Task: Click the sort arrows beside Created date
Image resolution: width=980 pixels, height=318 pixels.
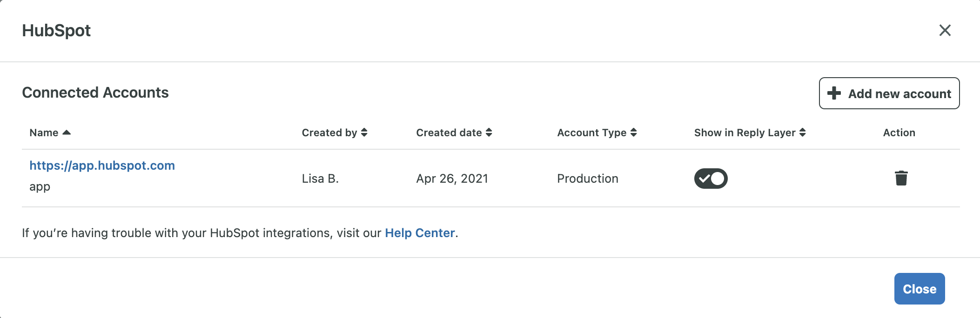Action: 489,132
